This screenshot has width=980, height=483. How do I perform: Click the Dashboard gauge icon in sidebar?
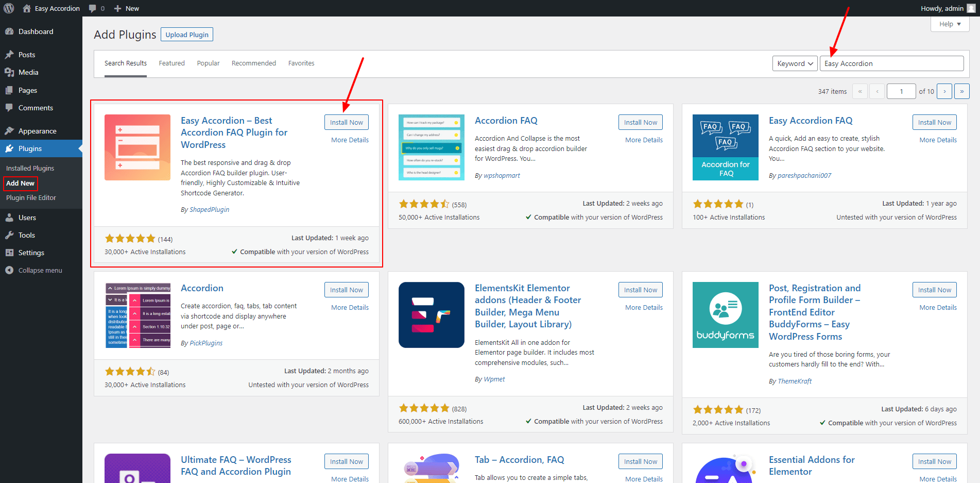(9, 31)
